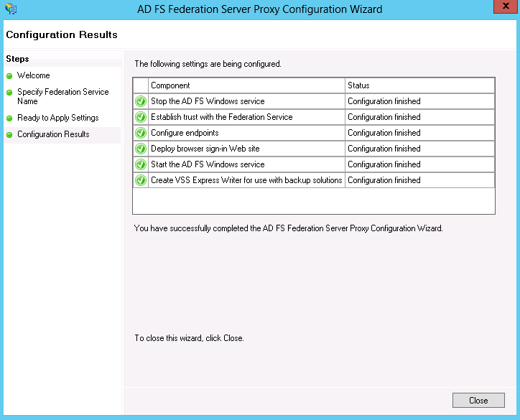
Task: Click status 'Configuration finished' for Establish trust row
Action: (x=420, y=117)
